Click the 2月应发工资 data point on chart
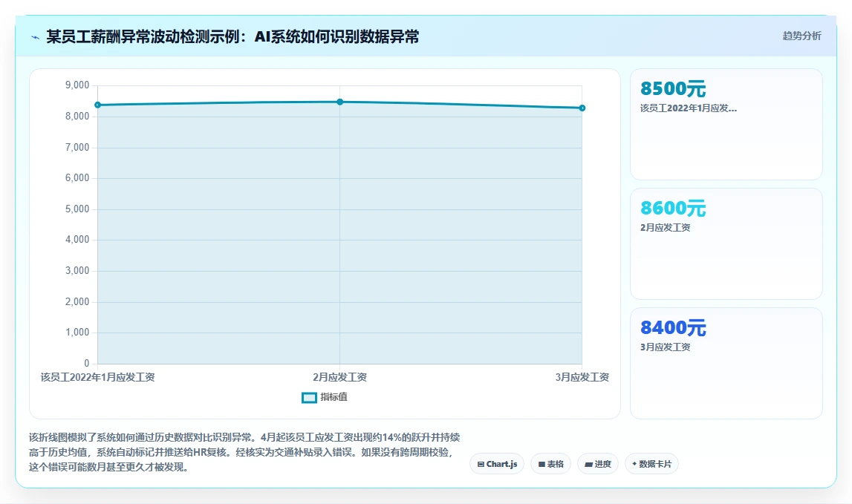852x504 pixels. pos(340,102)
